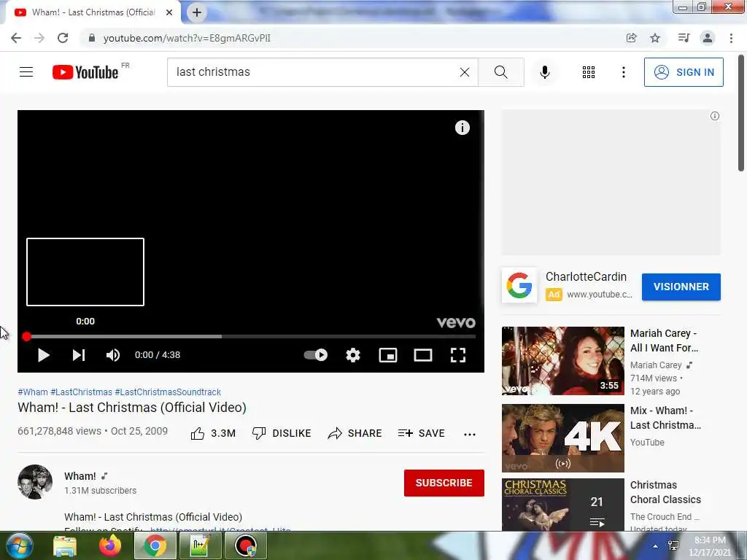Image resolution: width=747 pixels, height=560 pixels.
Task: Open the YouTube guide hamburger menu
Action: pos(26,72)
